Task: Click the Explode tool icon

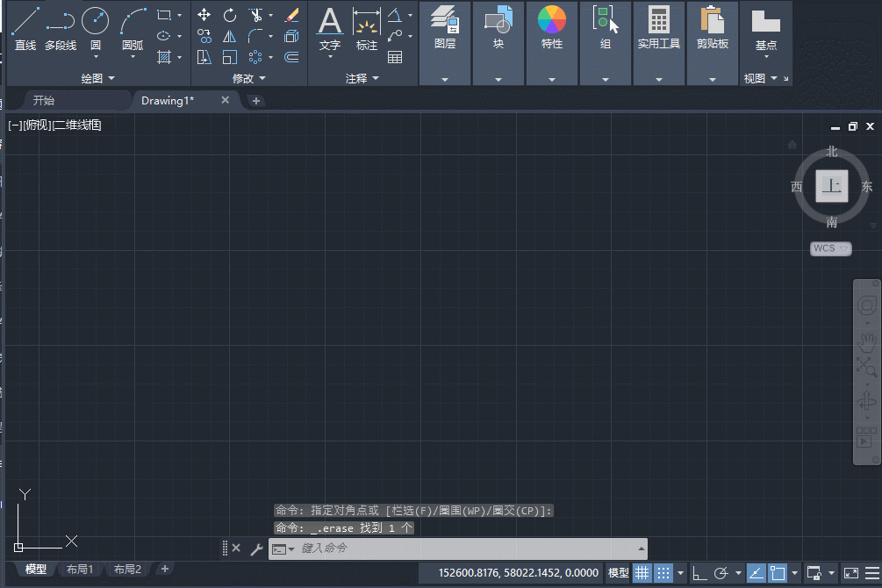Action: pos(291,37)
